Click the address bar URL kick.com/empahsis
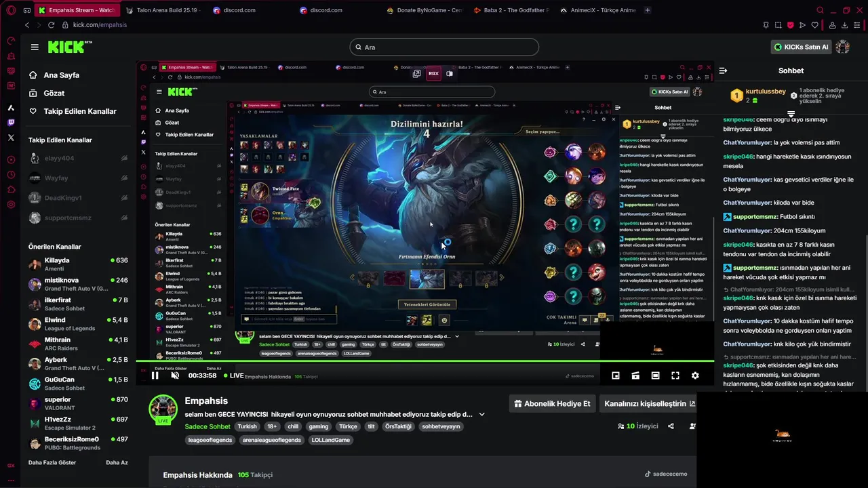Viewport: 868px width, 488px height. [100, 25]
